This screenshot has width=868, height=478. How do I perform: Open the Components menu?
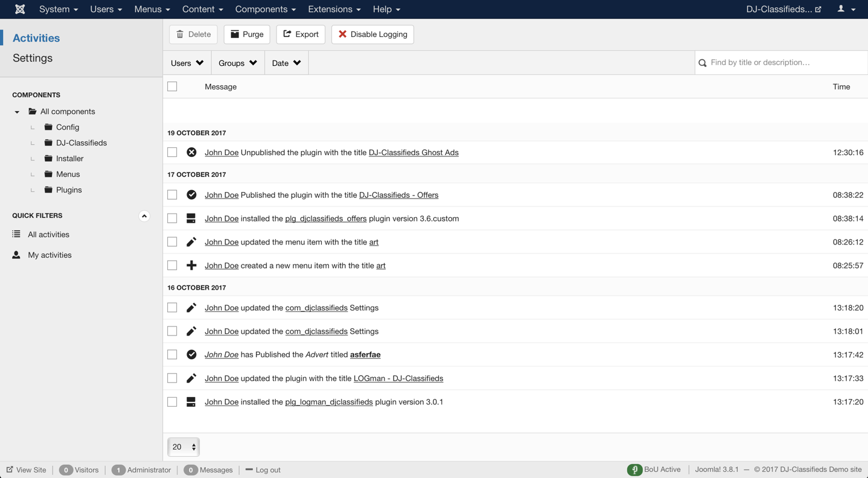pyautogui.click(x=266, y=9)
